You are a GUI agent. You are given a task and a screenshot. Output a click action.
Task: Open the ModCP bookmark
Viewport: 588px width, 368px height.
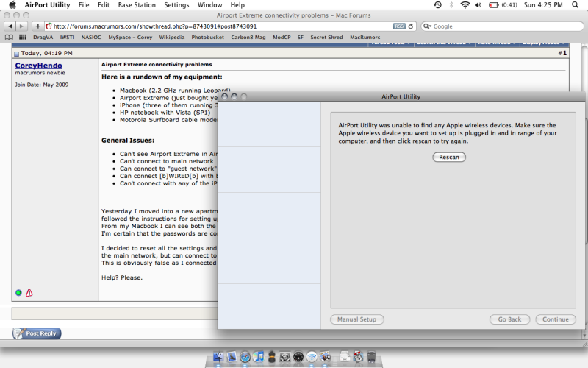tap(282, 38)
